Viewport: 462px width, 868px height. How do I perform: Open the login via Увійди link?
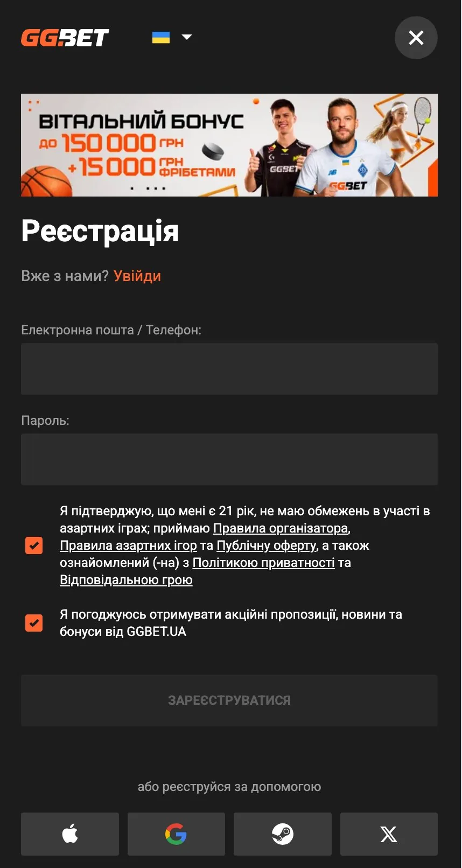(x=137, y=276)
